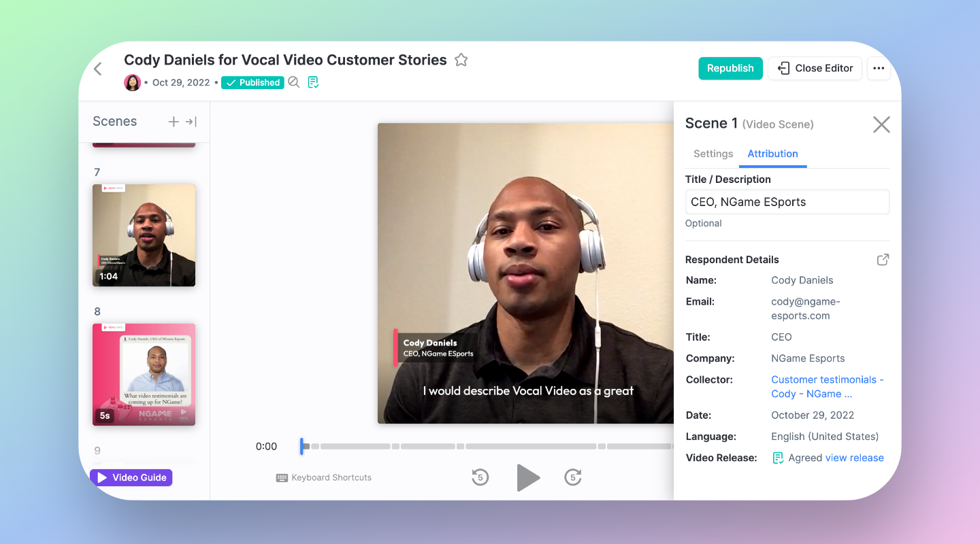
Task: Click the date value October 29, 2022
Action: 813,415
